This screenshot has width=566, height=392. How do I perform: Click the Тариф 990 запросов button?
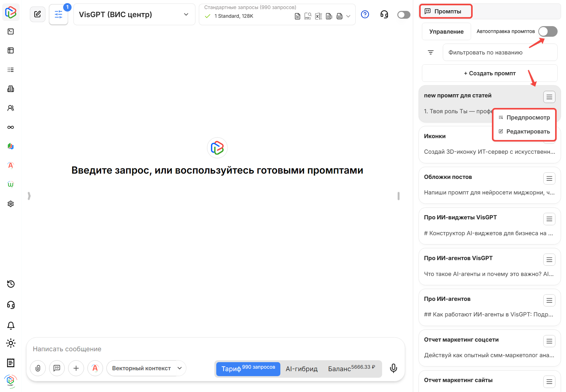tap(248, 369)
